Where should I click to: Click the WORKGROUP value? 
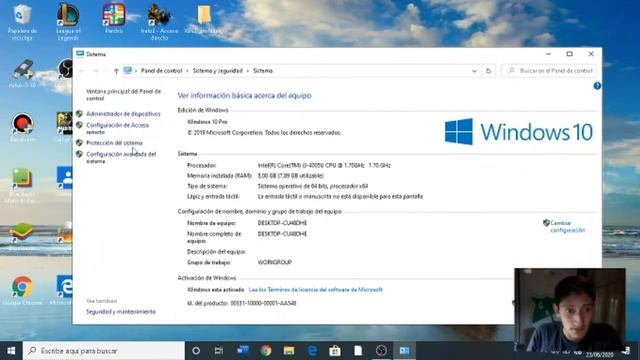pos(275,262)
